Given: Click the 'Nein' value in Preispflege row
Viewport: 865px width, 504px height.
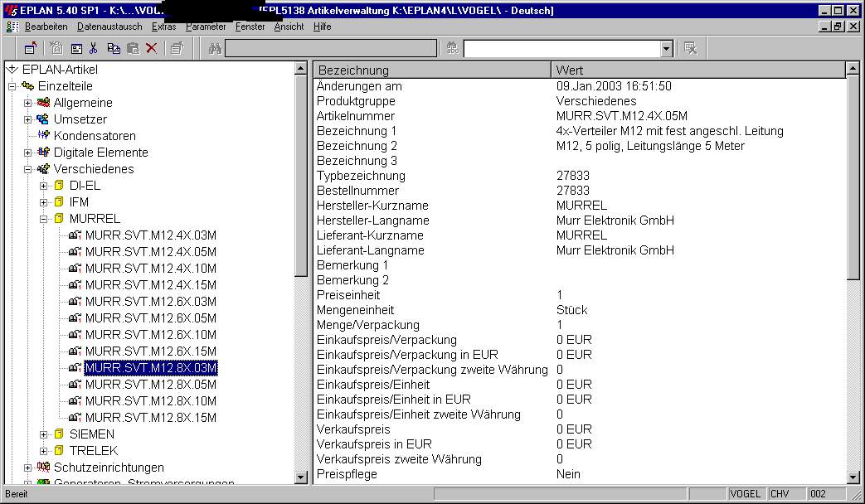Looking at the screenshot, I should pos(568,473).
